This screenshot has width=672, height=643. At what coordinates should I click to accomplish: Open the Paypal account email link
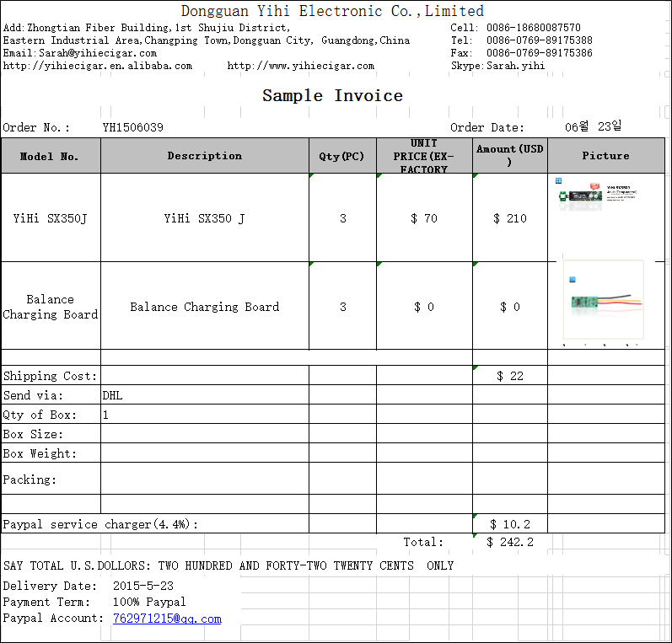click(167, 619)
